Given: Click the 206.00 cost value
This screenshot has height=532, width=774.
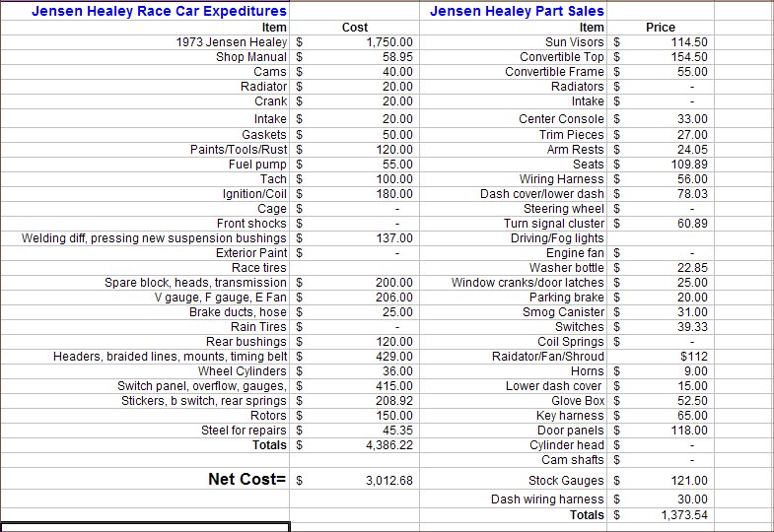Looking at the screenshot, I should (x=354, y=298).
